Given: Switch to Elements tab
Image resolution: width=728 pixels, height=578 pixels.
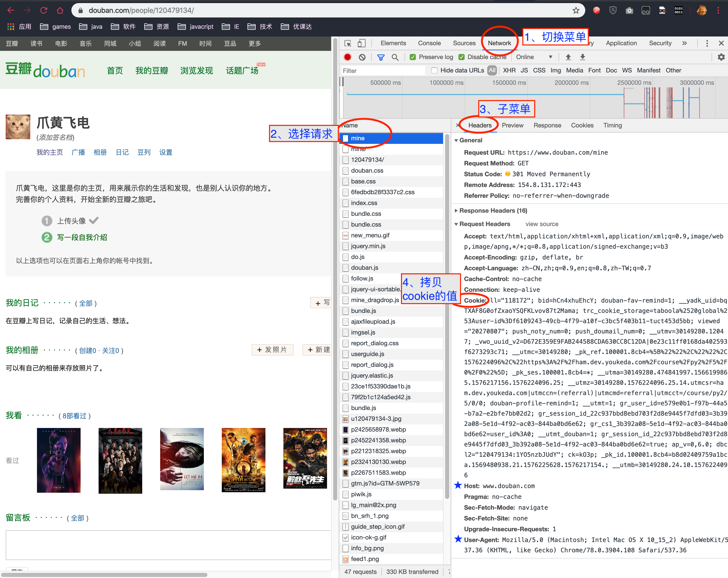Looking at the screenshot, I should click(393, 43).
